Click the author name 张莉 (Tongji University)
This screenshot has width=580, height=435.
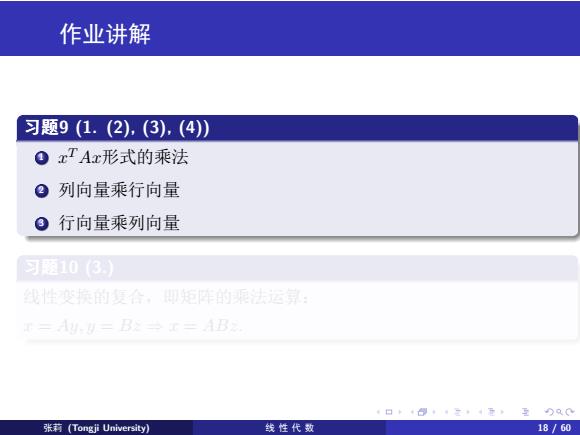(x=97, y=428)
